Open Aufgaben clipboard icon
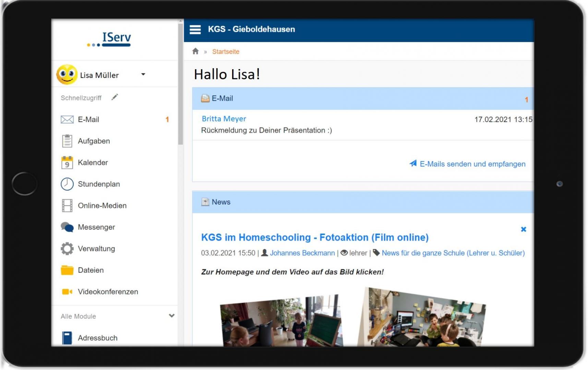Image resolution: width=588 pixels, height=370 pixels. [67, 141]
